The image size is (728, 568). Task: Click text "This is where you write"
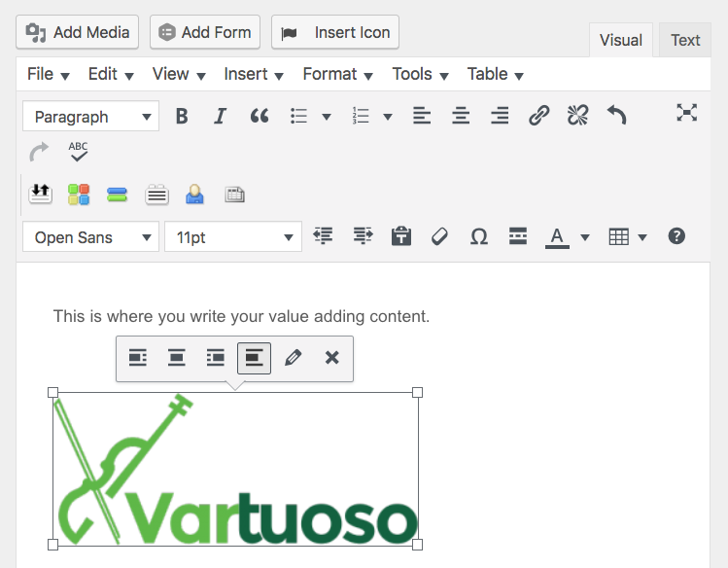tap(140, 316)
